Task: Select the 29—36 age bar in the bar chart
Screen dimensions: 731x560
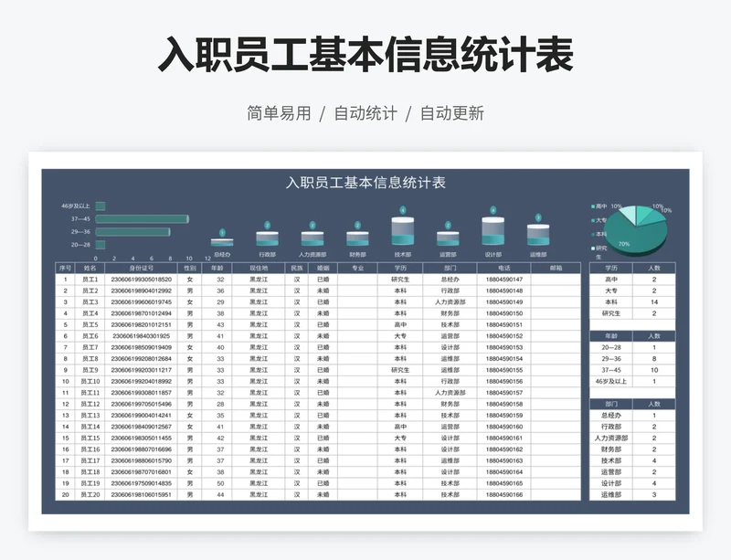Action: point(132,232)
